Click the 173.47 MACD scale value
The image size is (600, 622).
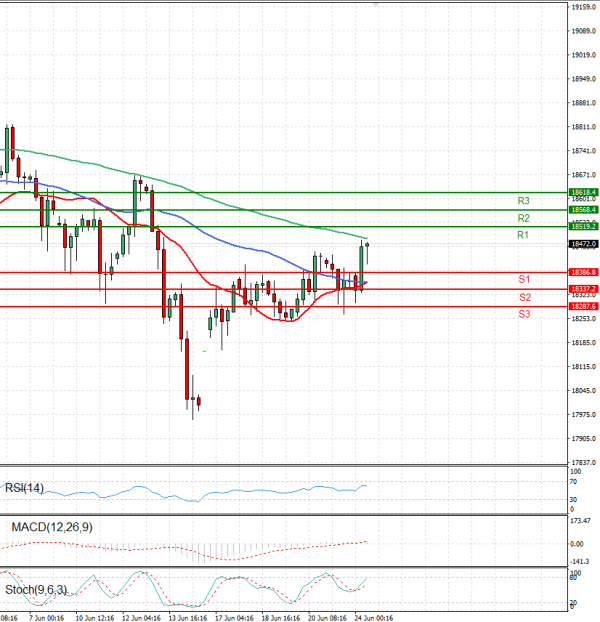[x=579, y=520]
